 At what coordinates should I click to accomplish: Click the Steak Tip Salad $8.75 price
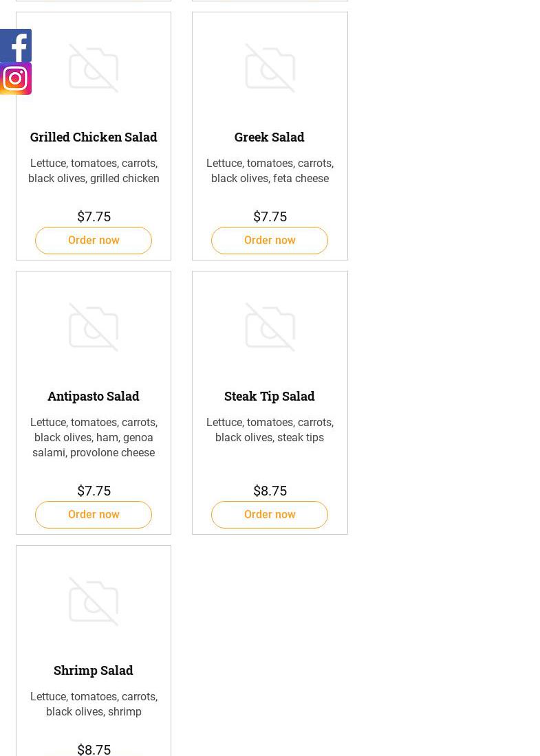(x=270, y=491)
